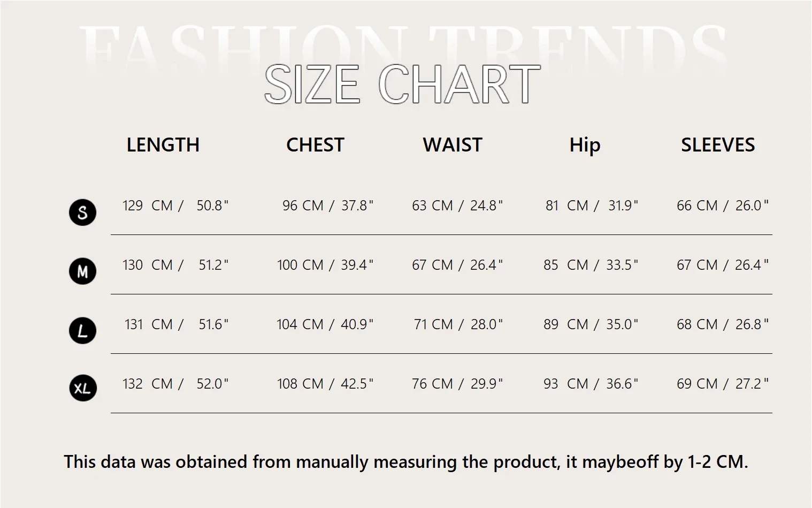Viewport: 812px width, 508px height.
Task: Click the LENGTH column header
Action: pos(163,145)
